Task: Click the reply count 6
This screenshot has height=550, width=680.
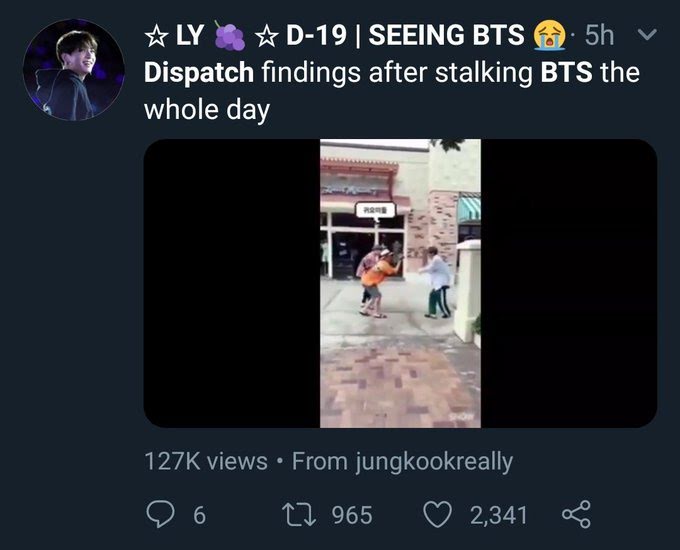Action: (x=199, y=515)
